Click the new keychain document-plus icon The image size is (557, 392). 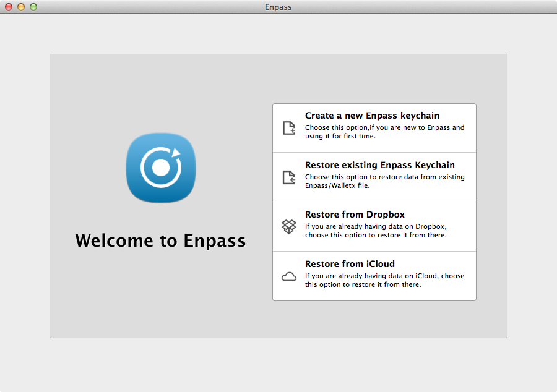(289, 128)
